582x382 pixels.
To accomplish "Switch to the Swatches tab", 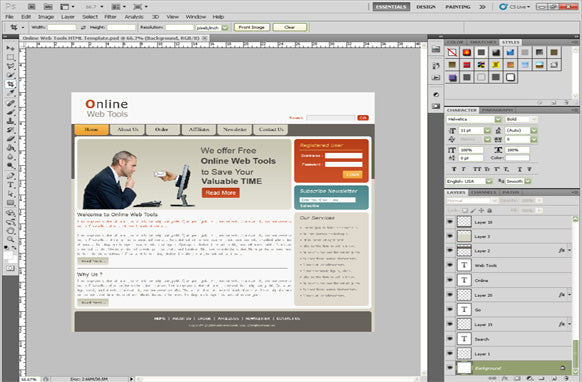I will click(482, 42).
